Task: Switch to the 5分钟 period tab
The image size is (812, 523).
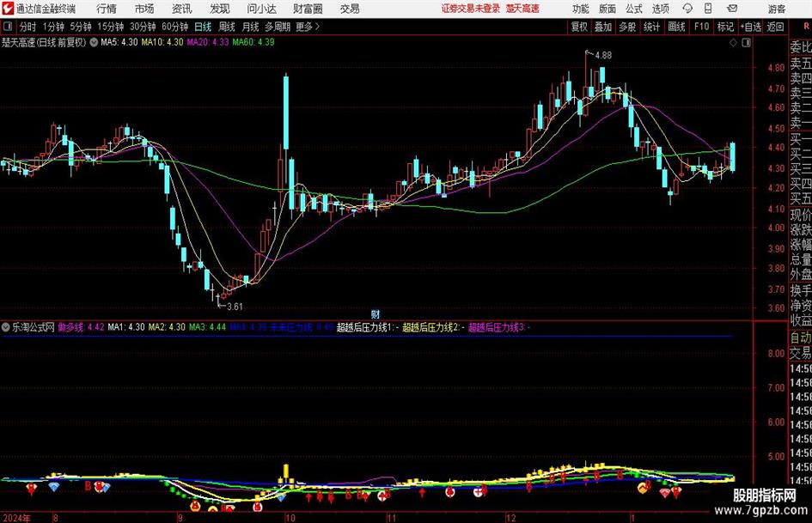Action: pos(81,27)
